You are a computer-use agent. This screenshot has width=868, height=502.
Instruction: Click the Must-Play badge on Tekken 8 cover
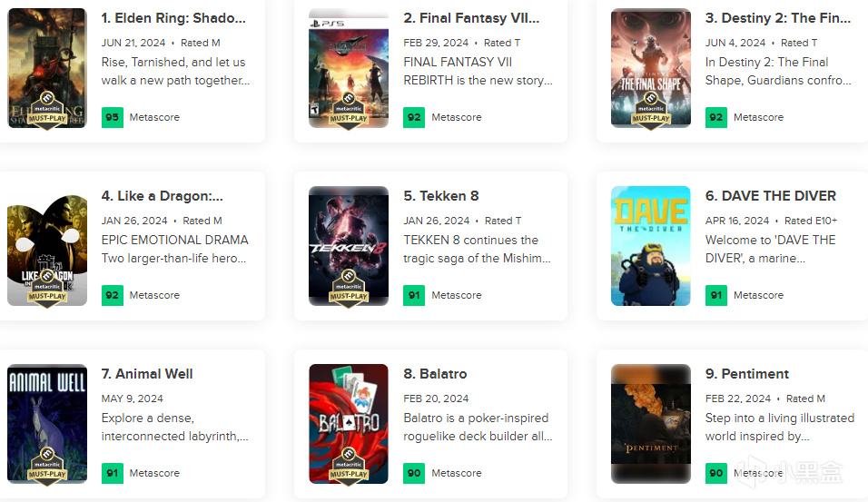click(349, 289)
